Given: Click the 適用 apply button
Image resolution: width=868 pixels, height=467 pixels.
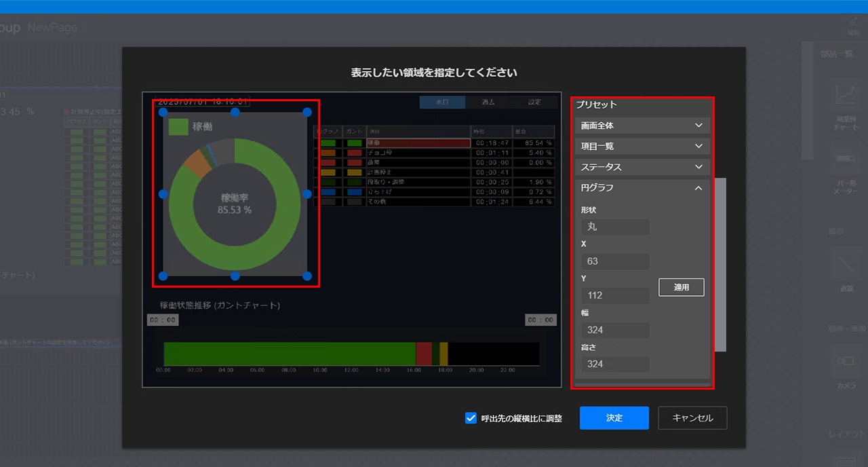Looking at the screenshot, I should point(681,287).
